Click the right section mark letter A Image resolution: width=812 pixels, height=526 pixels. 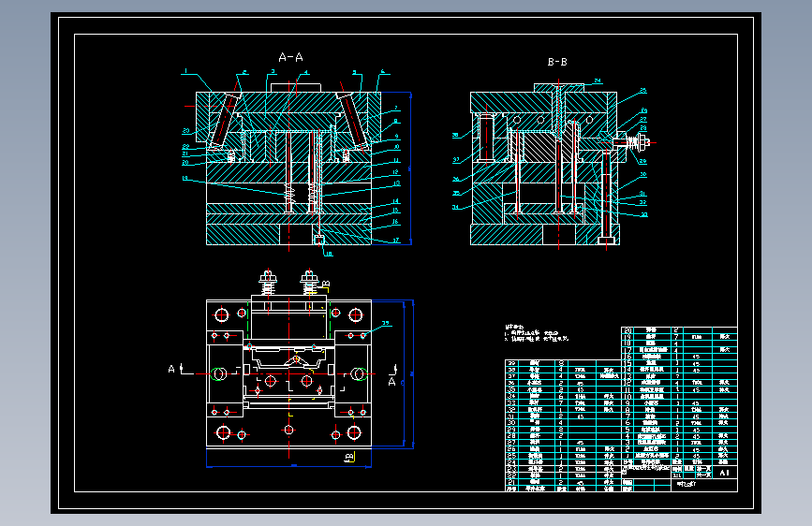(392, 382)
